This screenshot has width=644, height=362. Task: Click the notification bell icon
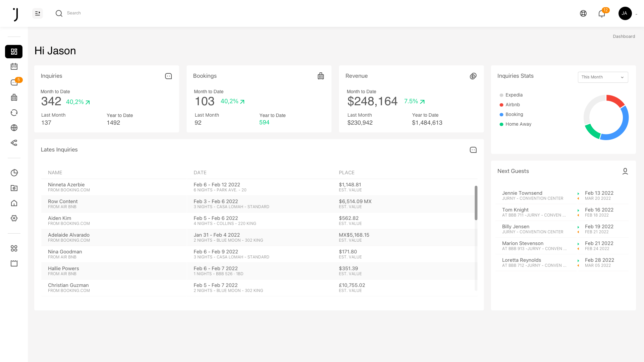tap(601, 13)
